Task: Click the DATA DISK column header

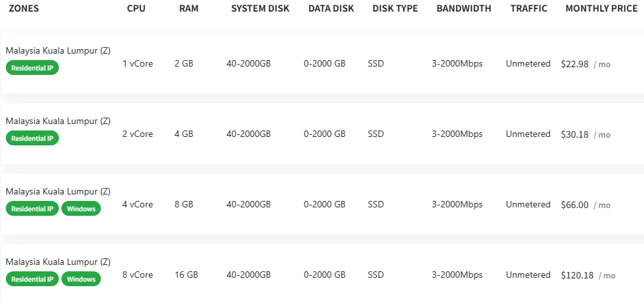Action: (x=331, y=9)
